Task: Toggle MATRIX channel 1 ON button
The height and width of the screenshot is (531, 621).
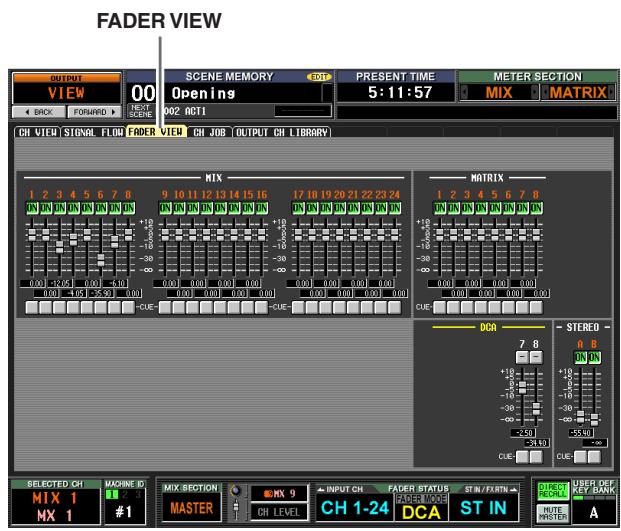Action: coord(440,208)
